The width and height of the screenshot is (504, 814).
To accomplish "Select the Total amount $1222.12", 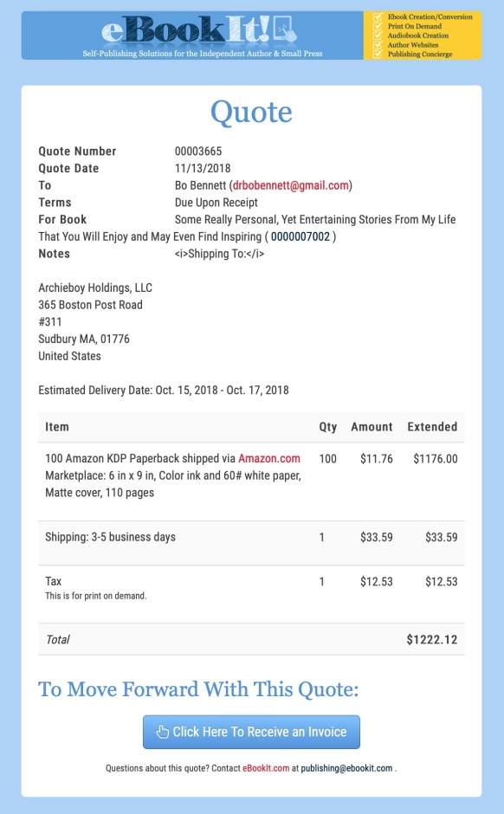I will (432, 640).
